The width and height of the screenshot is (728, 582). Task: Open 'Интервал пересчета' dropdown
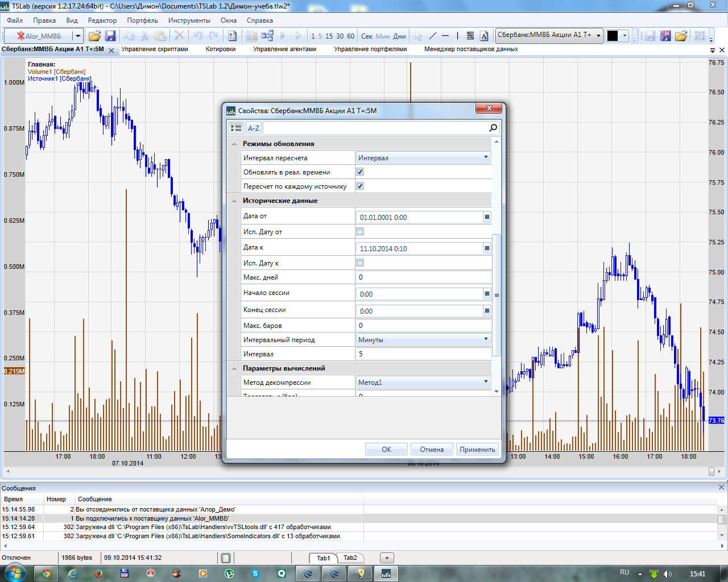486,157
